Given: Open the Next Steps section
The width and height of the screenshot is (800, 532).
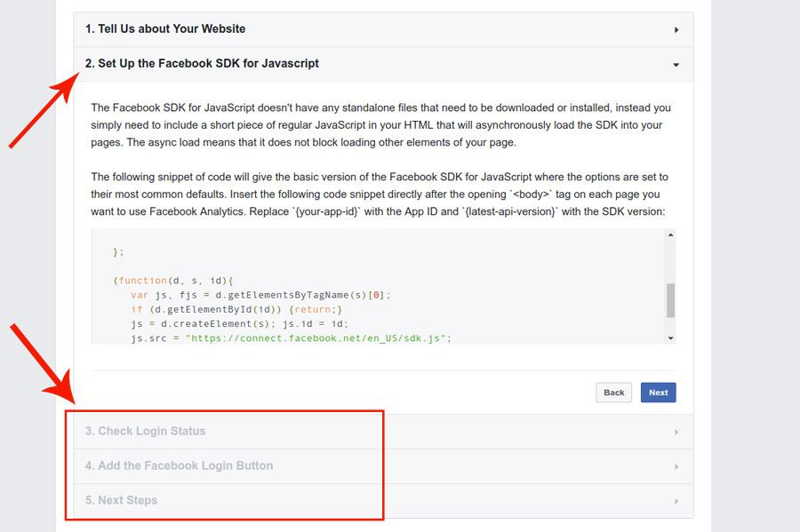Looking at the screenshot, I should [x=122, y=500].
